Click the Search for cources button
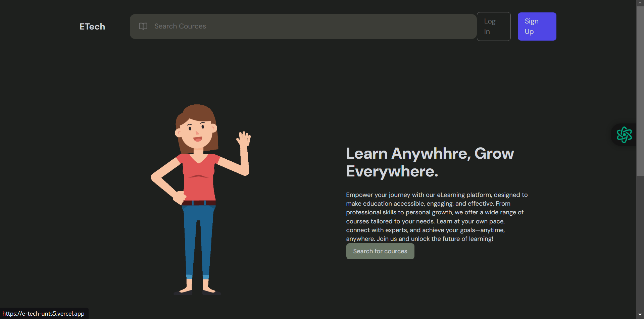Viewport: 644px width, 319px height. (x=380, y=251)
